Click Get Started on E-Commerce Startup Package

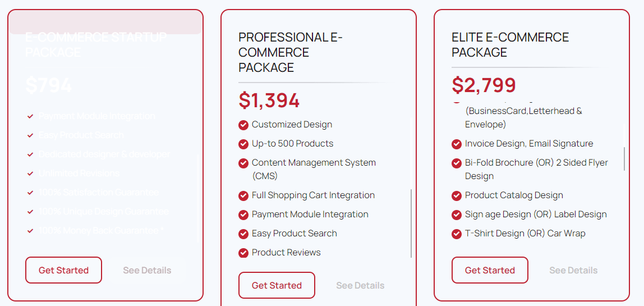coord(63,270)
